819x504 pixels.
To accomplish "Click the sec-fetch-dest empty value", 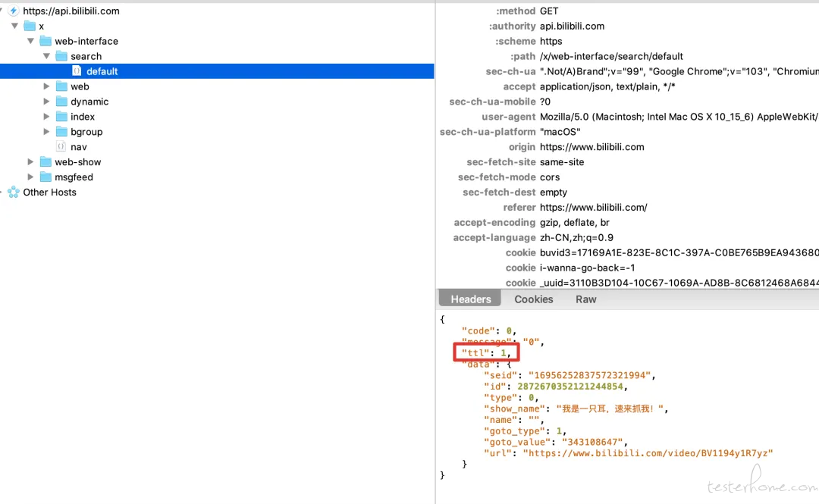I will coord(553,193).
